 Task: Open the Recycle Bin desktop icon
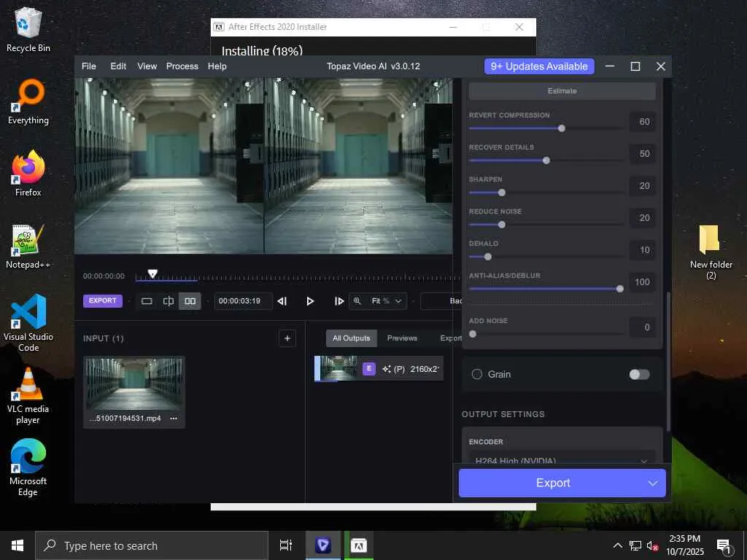pos(28,31)
